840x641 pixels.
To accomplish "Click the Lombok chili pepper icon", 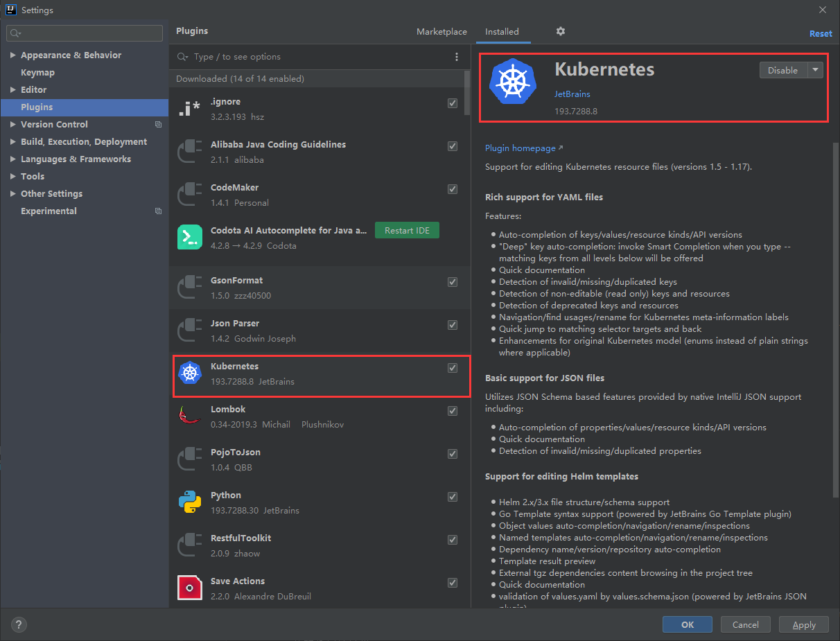I will [x=190, y=416].
